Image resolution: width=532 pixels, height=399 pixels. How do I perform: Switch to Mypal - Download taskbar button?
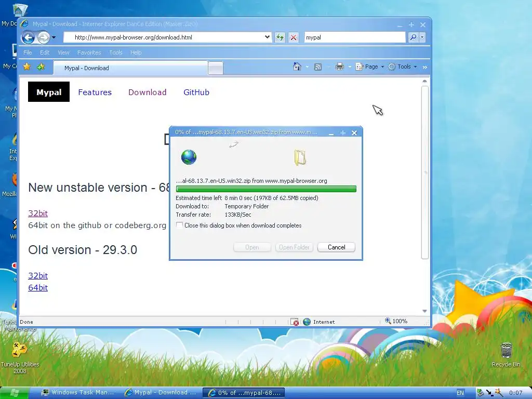[161, 393]
